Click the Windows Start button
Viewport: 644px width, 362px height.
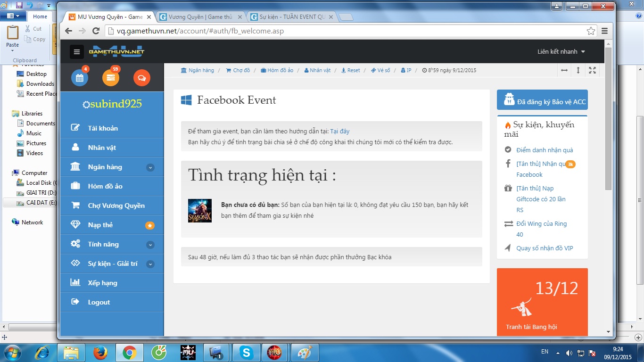click(12, 352)
